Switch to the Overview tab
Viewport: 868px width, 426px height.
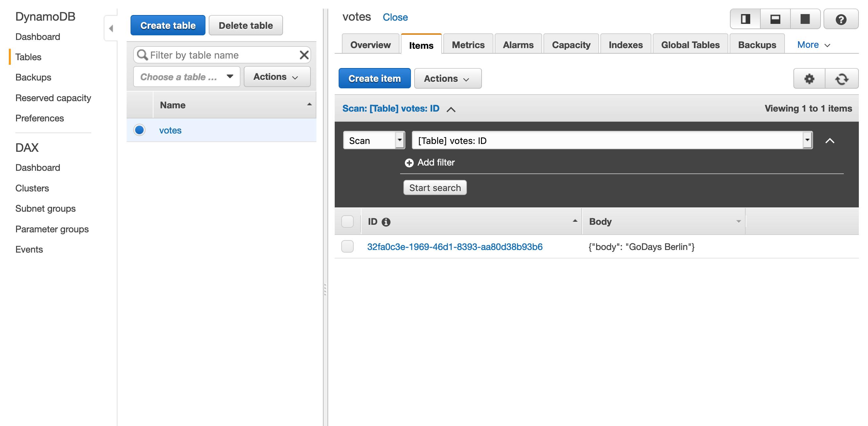[x=370, y=45]
